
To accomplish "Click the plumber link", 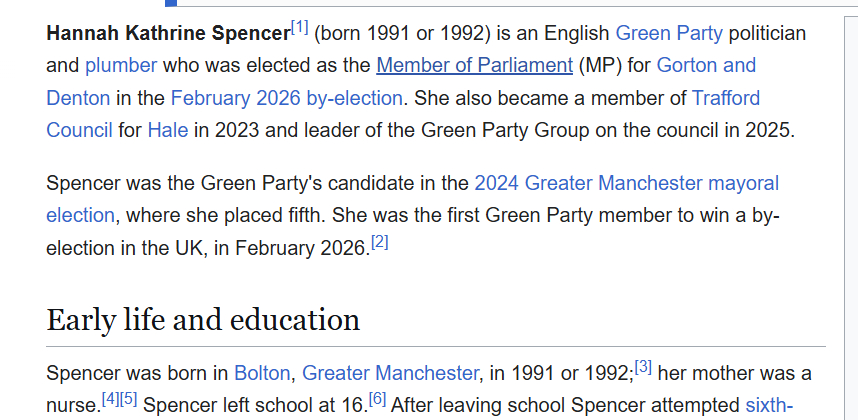I will pos(121,66).
